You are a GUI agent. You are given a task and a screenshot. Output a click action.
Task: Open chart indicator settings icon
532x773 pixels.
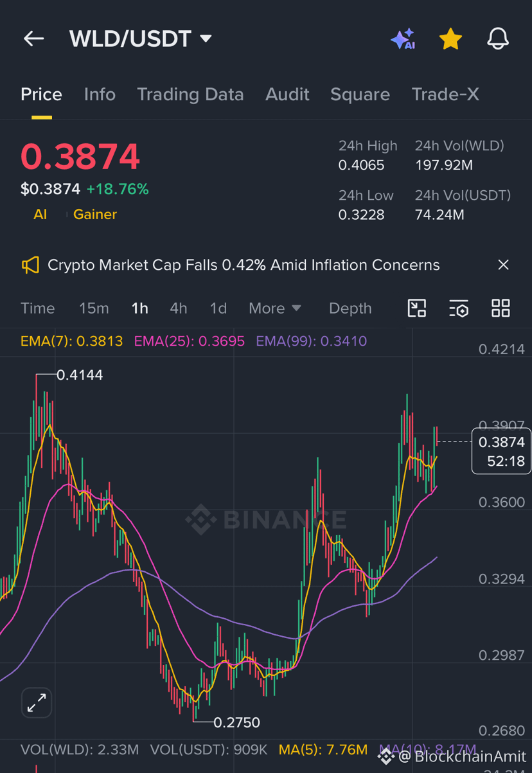click(x=459, y=308)
